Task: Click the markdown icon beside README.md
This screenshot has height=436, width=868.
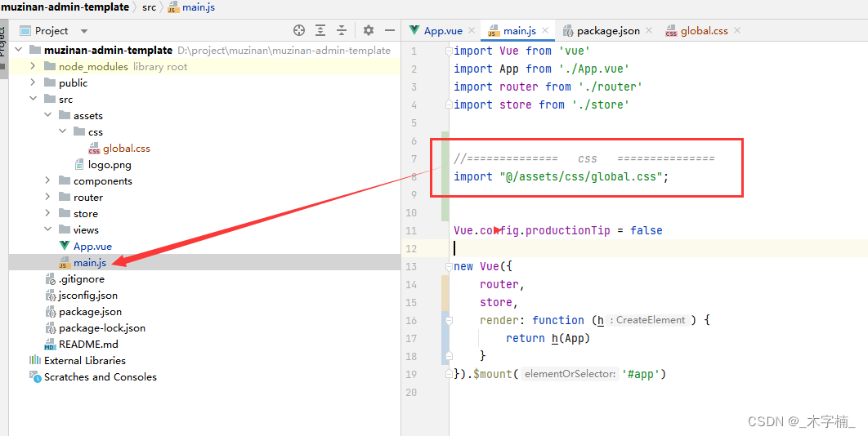Action: point(50,345)
